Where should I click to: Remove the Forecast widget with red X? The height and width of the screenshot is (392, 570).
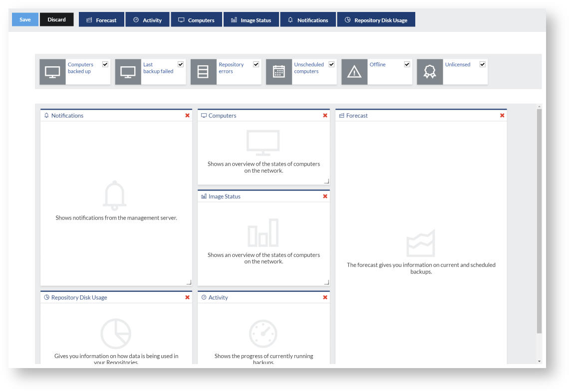pyautogui.click(x=503, y=116)
